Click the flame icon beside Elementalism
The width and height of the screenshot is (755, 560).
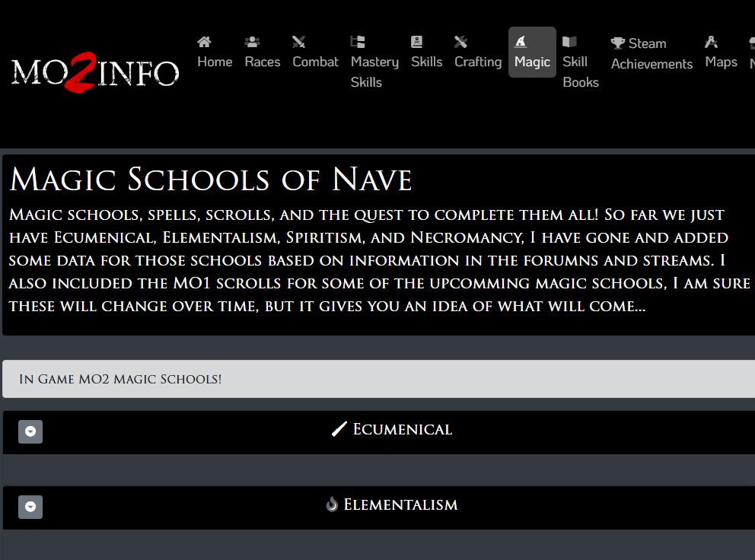point(331,504)
